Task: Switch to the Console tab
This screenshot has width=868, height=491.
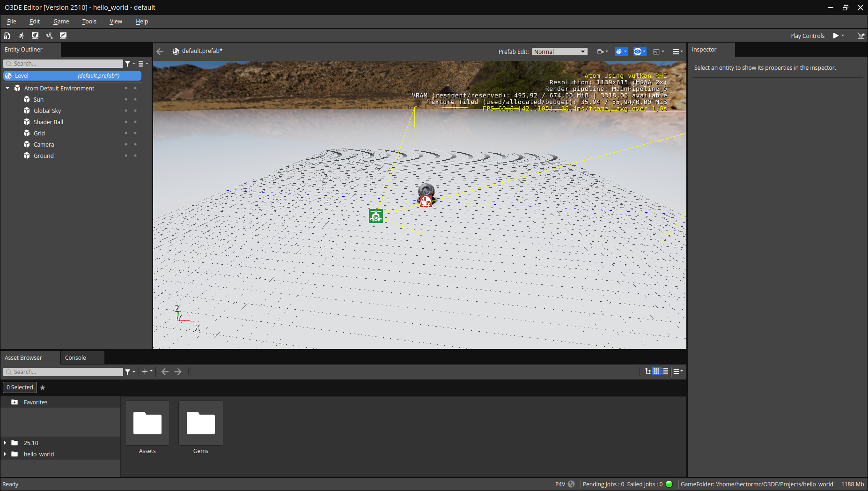Action: [75, 357]
